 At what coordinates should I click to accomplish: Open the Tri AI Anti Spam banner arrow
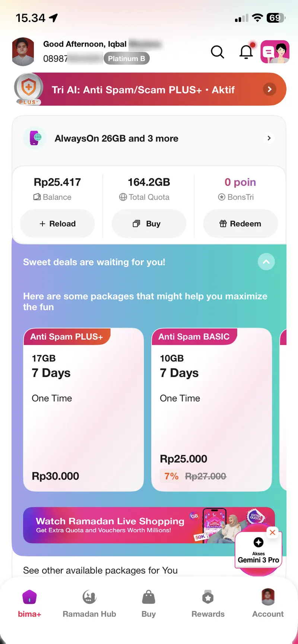click(x=269, y=89)
